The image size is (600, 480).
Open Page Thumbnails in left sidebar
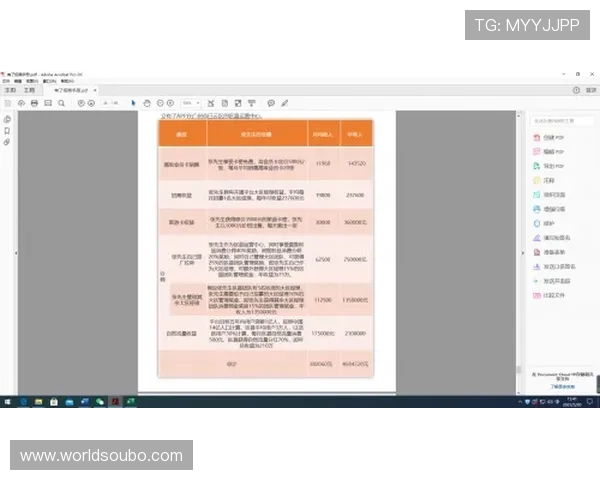click(7, 119)
